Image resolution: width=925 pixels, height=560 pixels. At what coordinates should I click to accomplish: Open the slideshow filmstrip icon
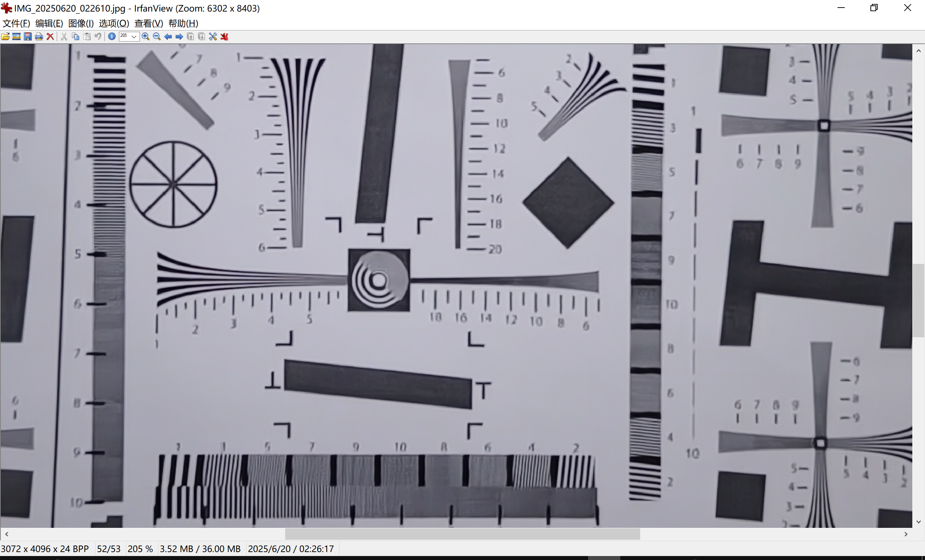coord(17,36)
